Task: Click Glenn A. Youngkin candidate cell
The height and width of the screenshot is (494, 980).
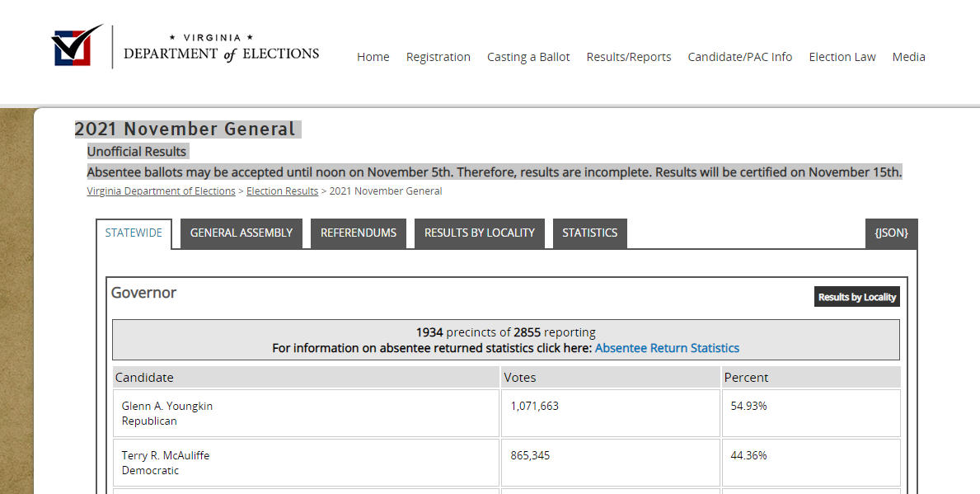Action: point(307,413)
